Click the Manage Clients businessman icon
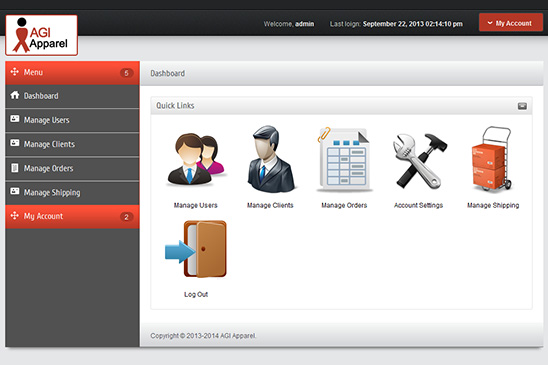Screen dimensions: 548x365 271,159
